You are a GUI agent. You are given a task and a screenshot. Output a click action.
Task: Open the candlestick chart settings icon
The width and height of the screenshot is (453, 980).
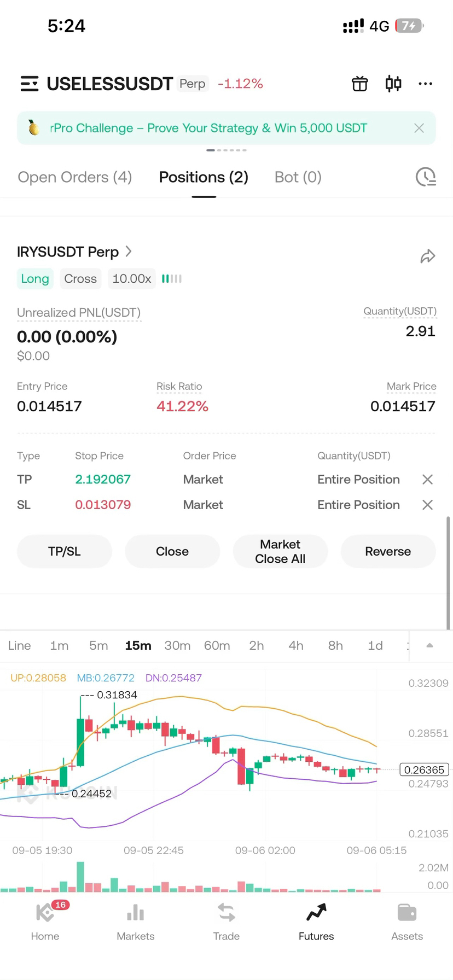pyautogui.click(x=393, y=84)
